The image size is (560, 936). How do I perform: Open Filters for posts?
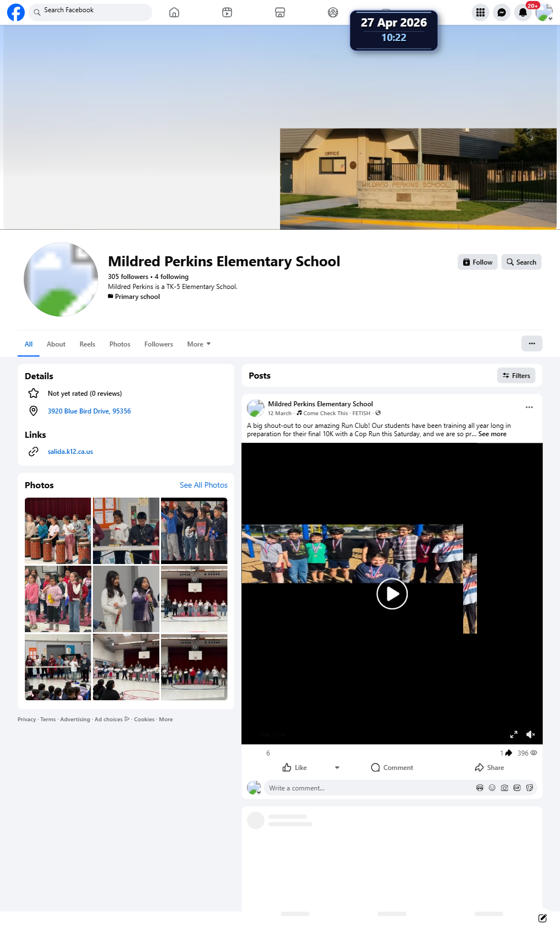click(x=516, y=376)
